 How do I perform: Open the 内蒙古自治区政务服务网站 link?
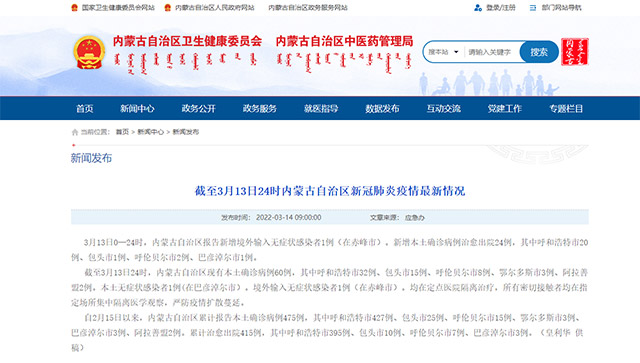[x=308, y=8]
